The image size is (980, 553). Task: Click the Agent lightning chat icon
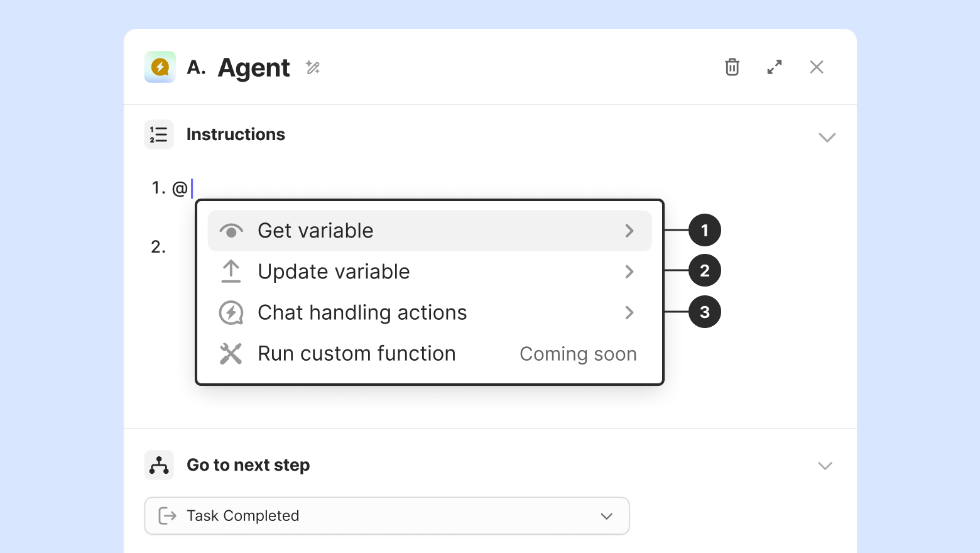[160, 67]
